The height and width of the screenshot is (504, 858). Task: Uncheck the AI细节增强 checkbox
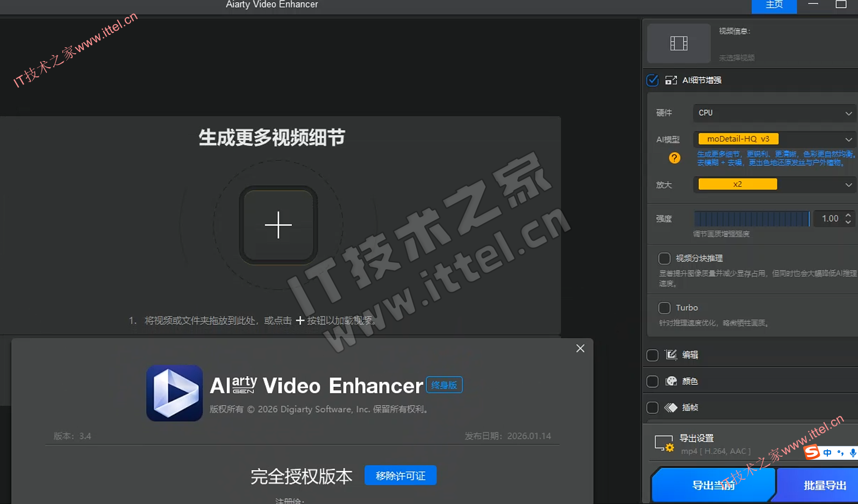click(653, 81)
